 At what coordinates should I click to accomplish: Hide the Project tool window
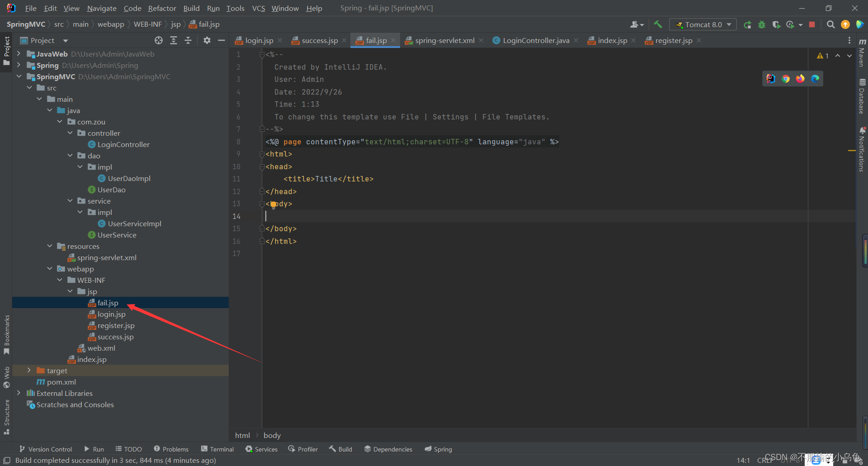[x=222, y=40]
